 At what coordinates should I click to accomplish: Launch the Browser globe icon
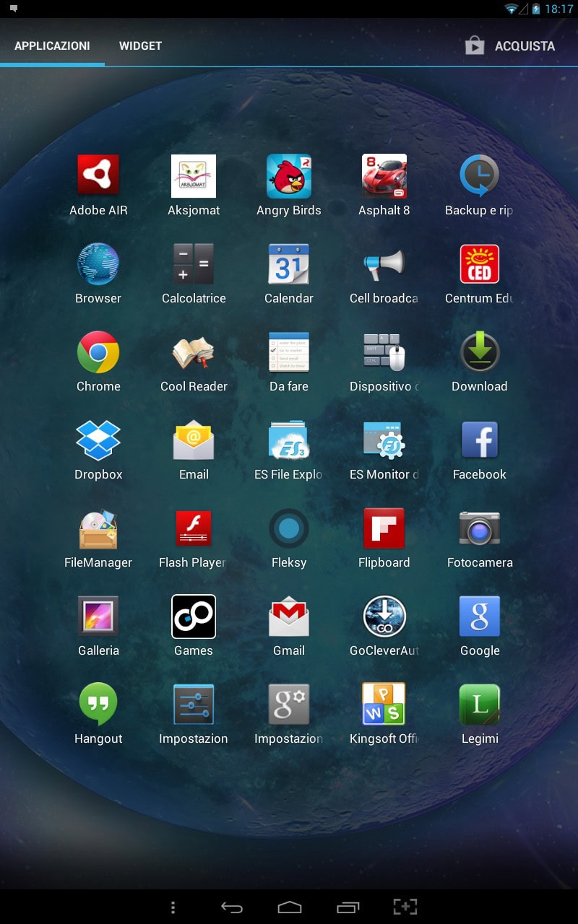click(x=98, y=263)
